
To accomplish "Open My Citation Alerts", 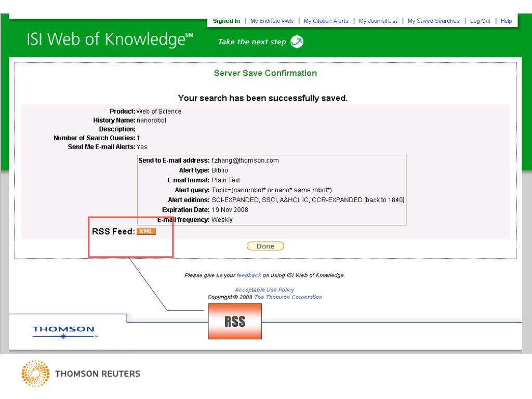I will click(x=326, y=21).
